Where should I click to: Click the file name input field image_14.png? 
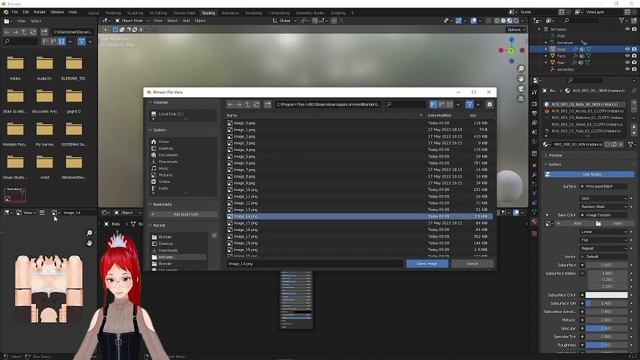click(314, 264)
